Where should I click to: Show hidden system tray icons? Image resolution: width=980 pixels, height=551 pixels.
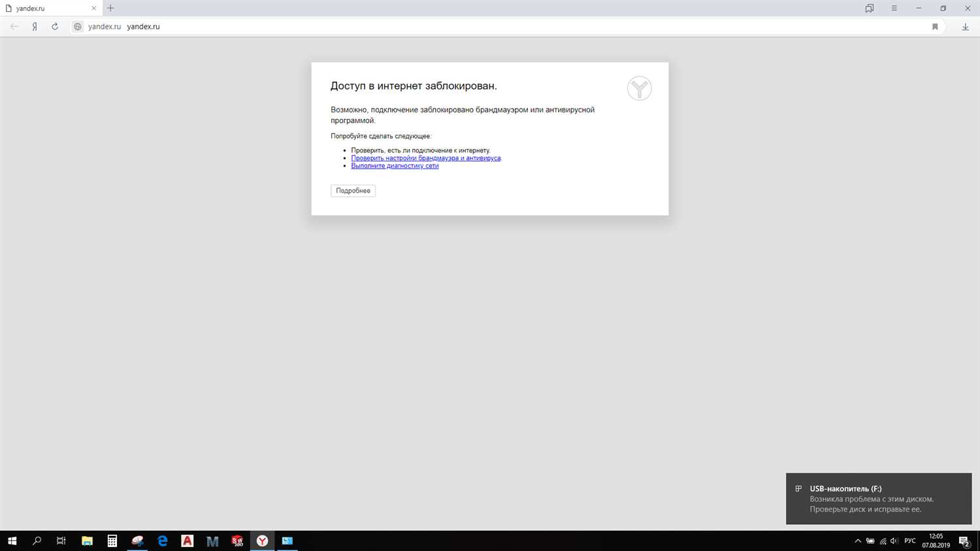[858, 541]
